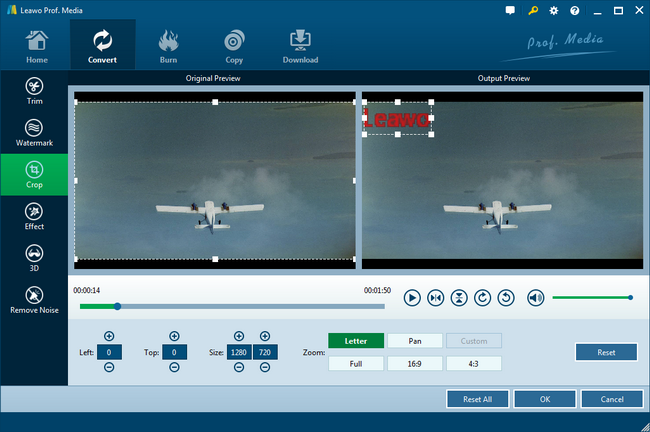
Task: Click the horizontal flip icon
Action: 435,298
